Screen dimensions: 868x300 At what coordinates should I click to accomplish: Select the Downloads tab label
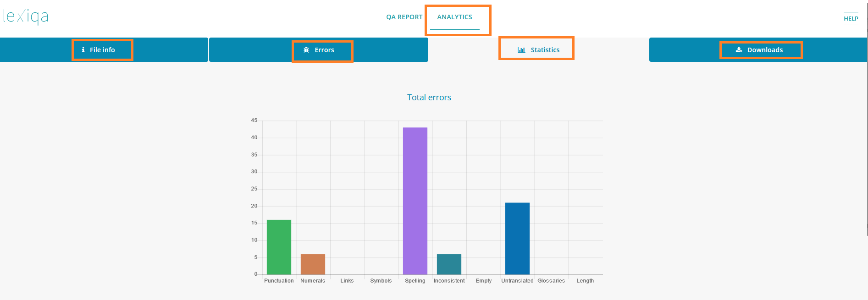coord(765,50)
